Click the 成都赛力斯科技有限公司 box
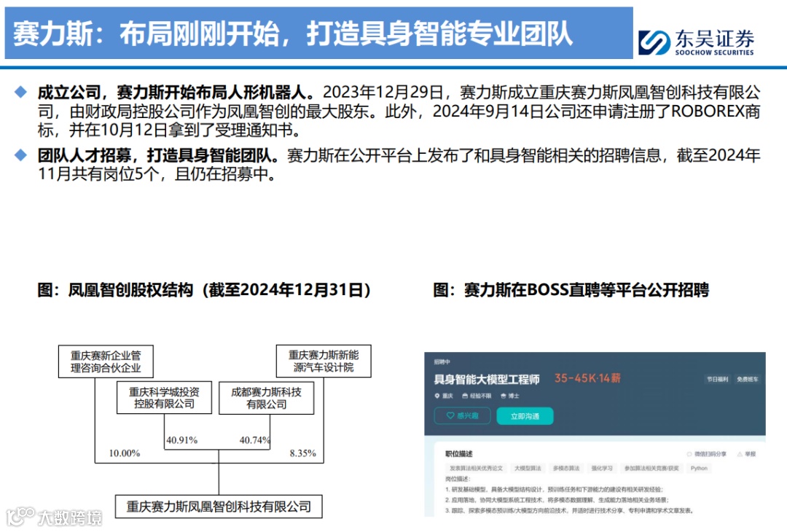The image size is (787, 532). tap(267, 398)
